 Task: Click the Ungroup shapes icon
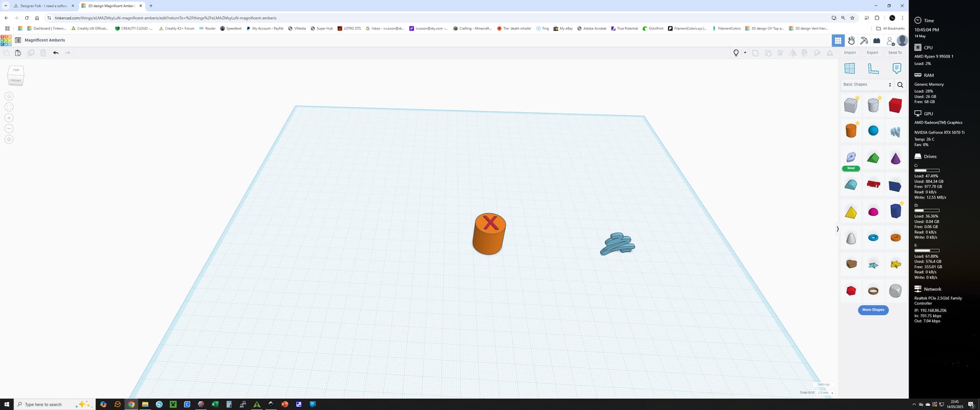point(768,53)
